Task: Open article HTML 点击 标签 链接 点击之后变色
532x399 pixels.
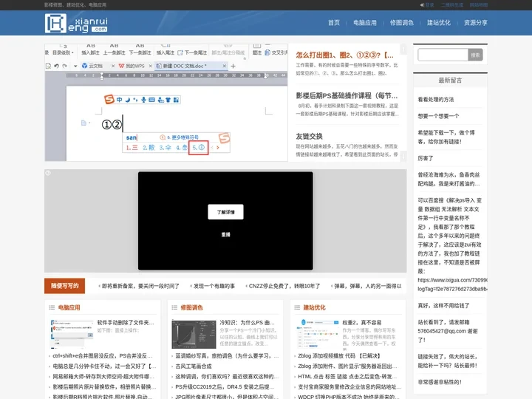Action: coord(347,376)
